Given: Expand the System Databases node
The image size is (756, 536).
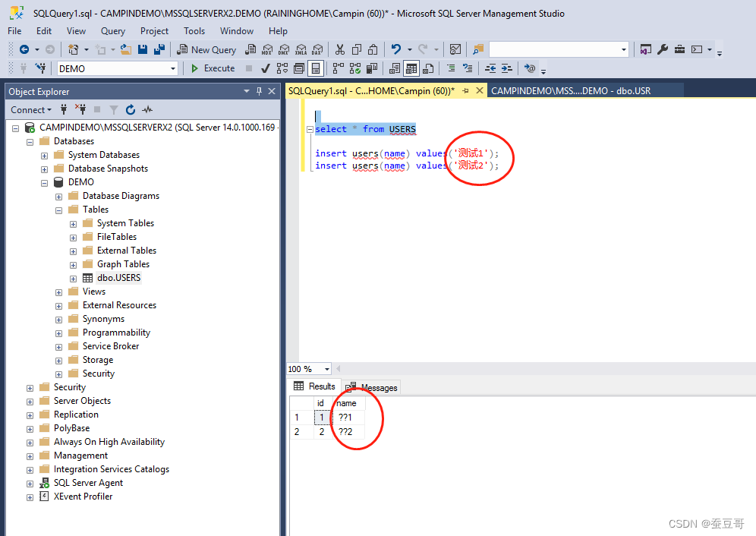Looking at the screenshot, I should 44,156.
